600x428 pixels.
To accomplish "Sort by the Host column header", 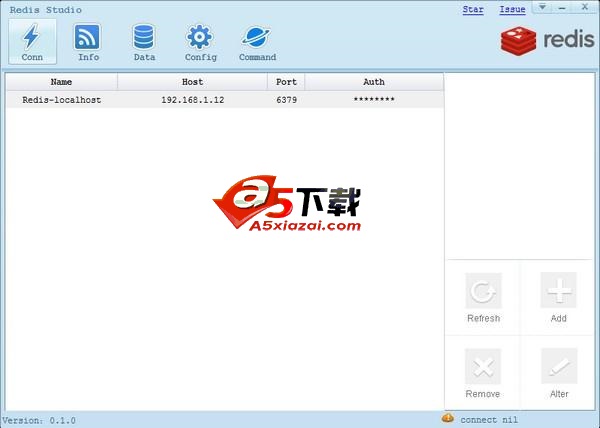I will tap(192, 82).
